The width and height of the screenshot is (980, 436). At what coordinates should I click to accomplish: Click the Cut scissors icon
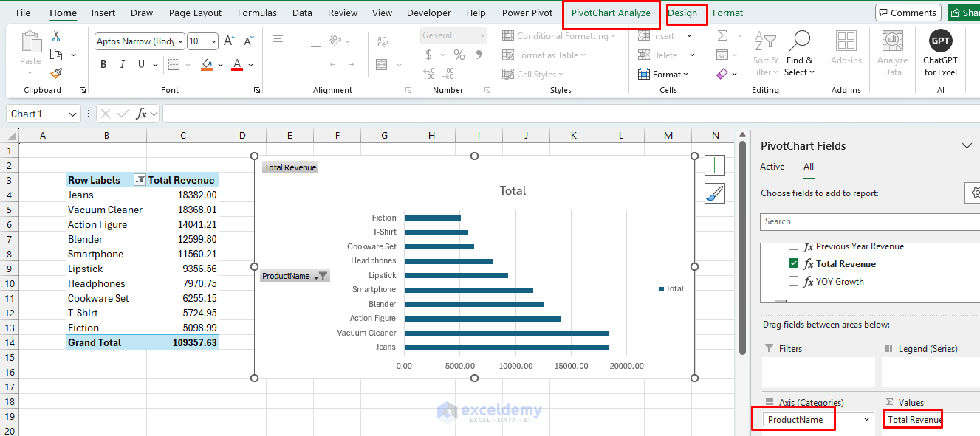click(x=56, y=36)
